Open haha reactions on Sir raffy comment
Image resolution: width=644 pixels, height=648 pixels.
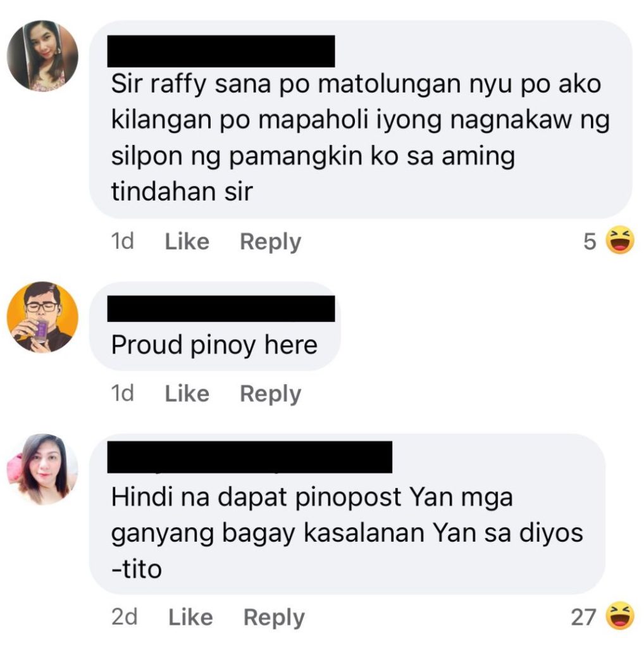[x=619, y=240]
